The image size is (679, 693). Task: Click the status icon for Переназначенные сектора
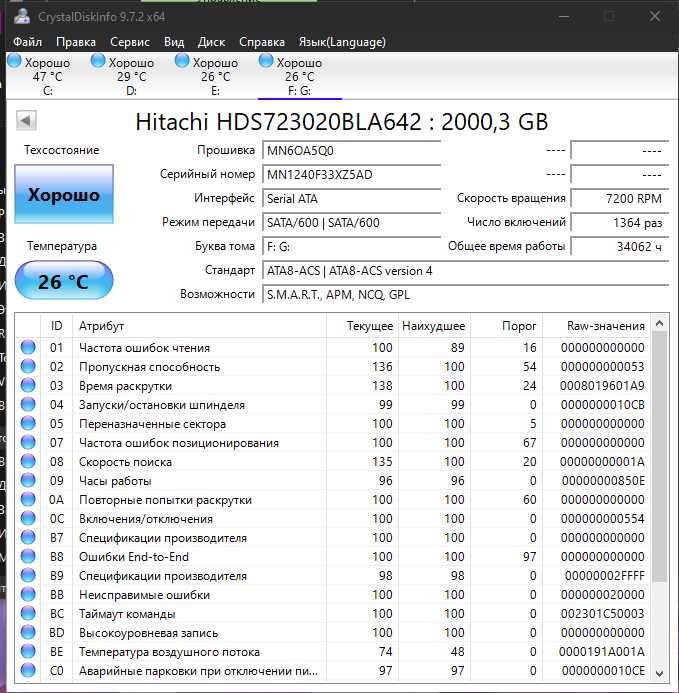pyautogui.click(x=28, y=423)
